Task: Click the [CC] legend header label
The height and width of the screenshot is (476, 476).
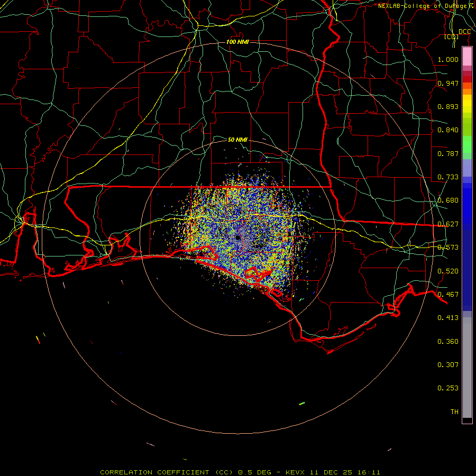Action: [452, 36]
